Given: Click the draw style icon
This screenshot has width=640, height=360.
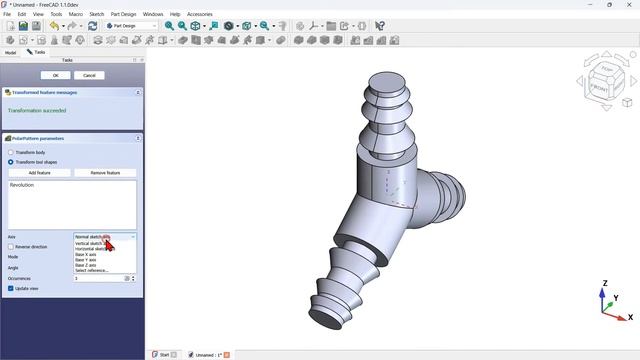Looking at the screenshot, I should click(229, 26).
